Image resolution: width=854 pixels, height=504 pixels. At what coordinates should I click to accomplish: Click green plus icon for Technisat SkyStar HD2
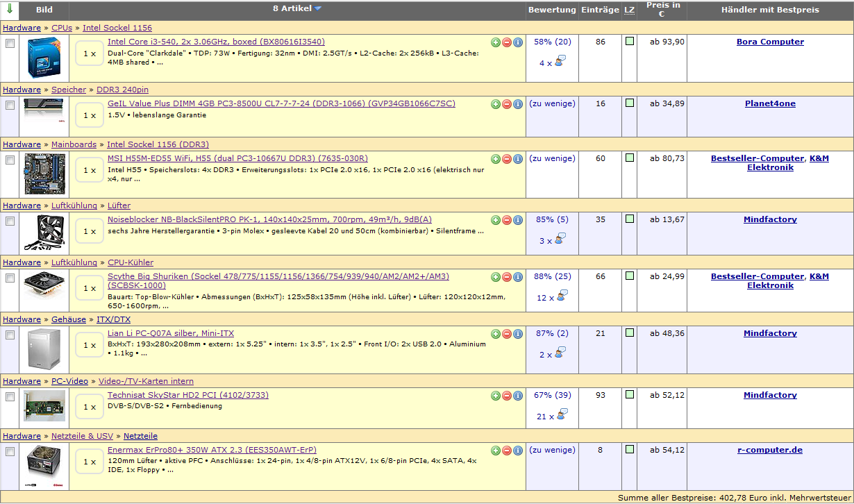pyautogui.click(x=495, y=396)
